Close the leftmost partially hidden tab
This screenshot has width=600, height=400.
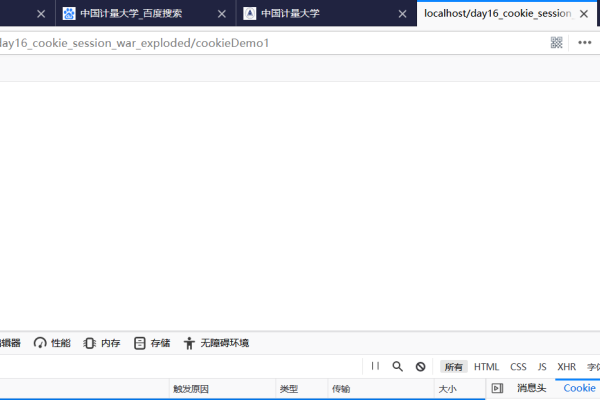(41, 14)
